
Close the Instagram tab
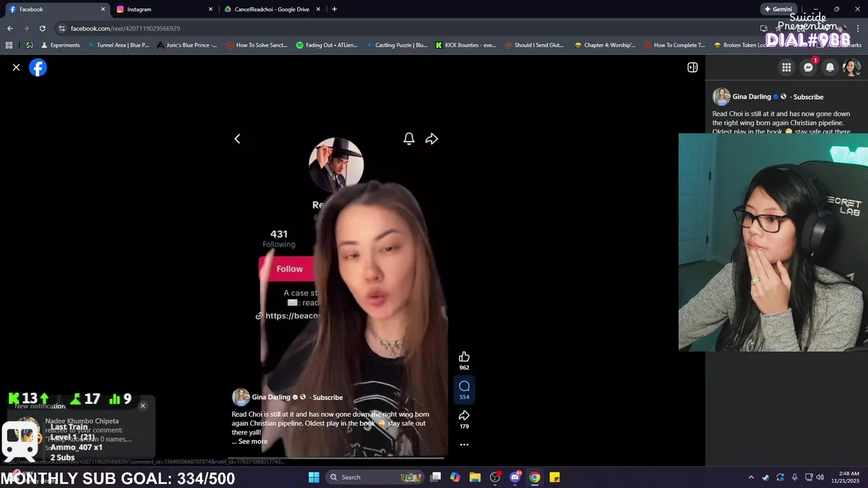point(210,9)
